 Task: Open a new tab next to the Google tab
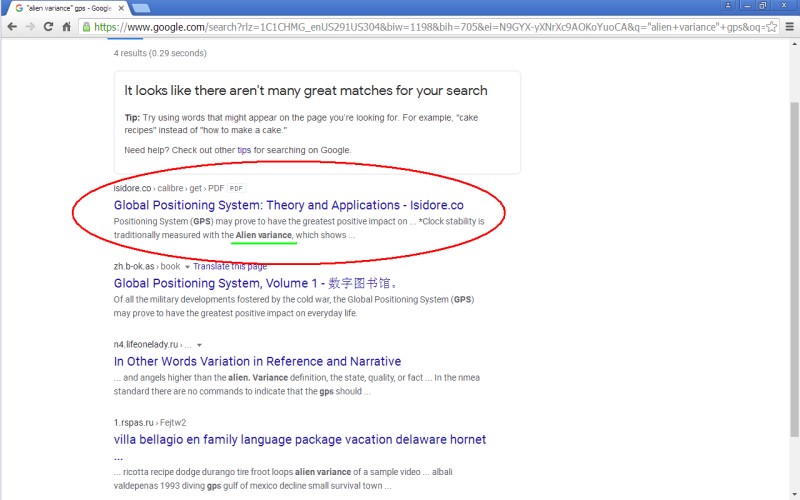tap(141, 8)
